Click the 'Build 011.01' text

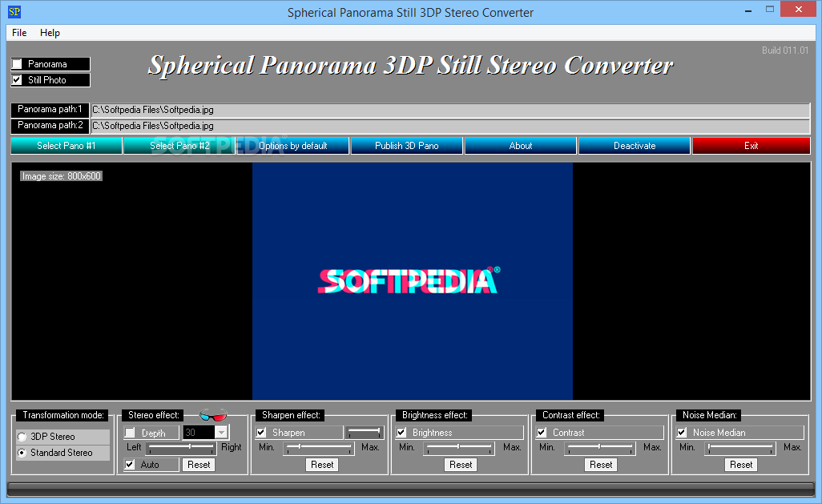click(x=785, y=50)
